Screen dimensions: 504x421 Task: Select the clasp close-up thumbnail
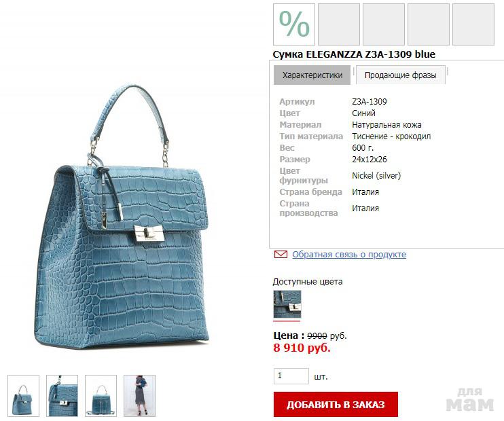[62, 396]
